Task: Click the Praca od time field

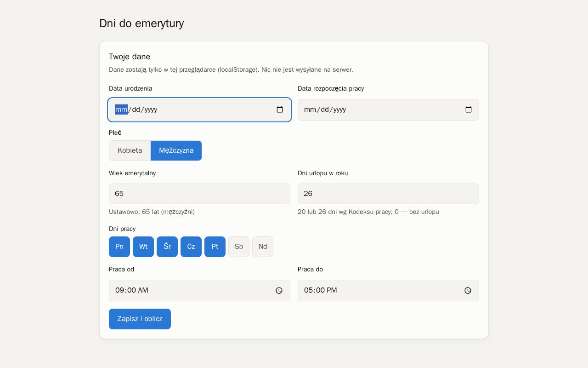Action: click(199, 290)
